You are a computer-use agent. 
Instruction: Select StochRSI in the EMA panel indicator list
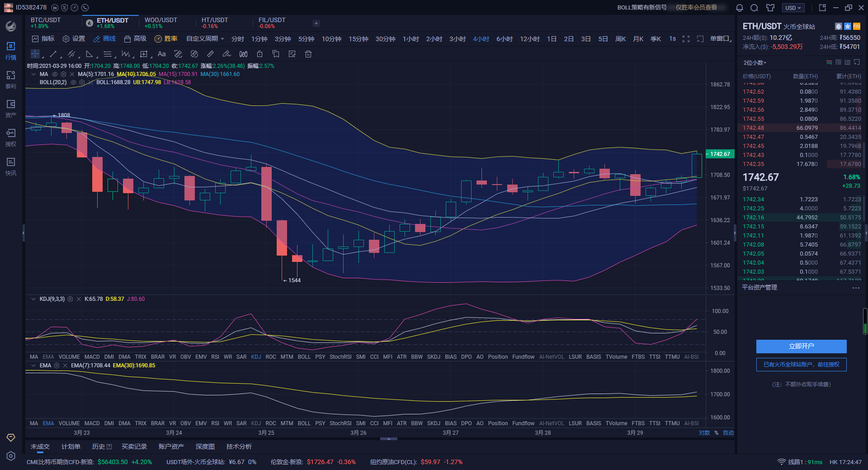[x=340, y=423]
